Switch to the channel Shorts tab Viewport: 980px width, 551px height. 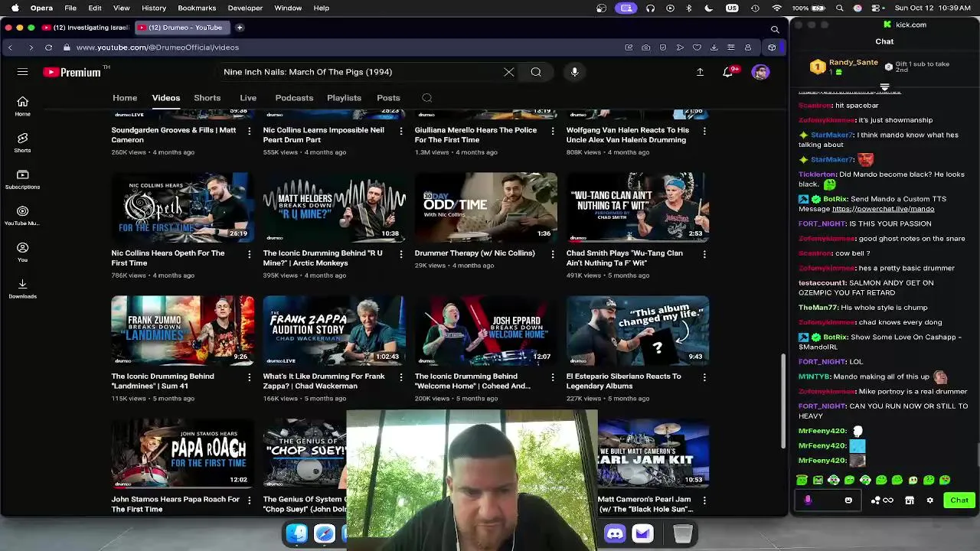(x=207, y=98)
